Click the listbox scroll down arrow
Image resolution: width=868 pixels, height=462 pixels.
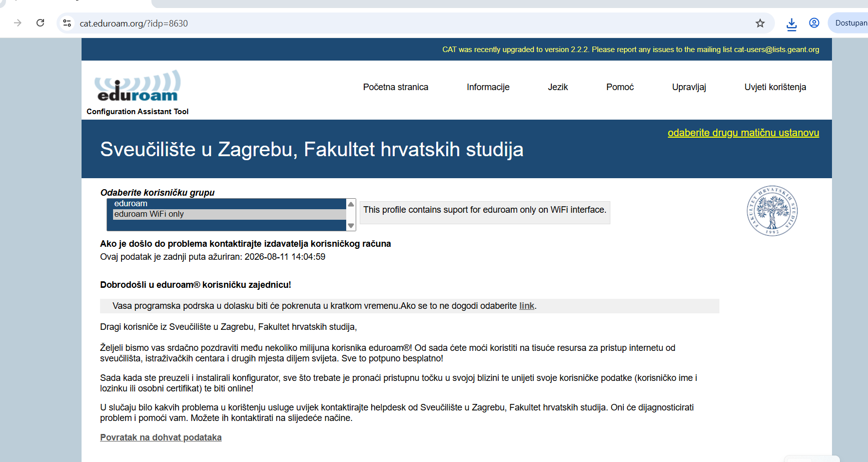tap(351, 226)
